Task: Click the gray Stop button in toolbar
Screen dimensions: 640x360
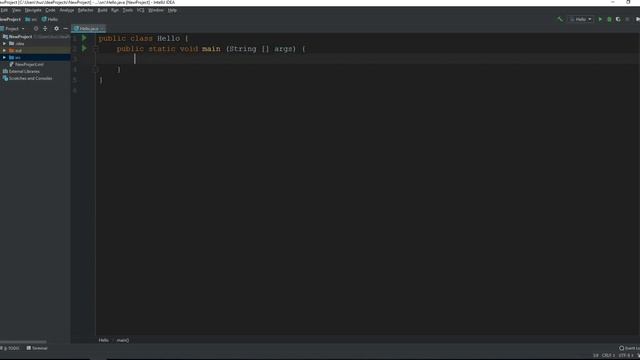Action: pos(627,19)
